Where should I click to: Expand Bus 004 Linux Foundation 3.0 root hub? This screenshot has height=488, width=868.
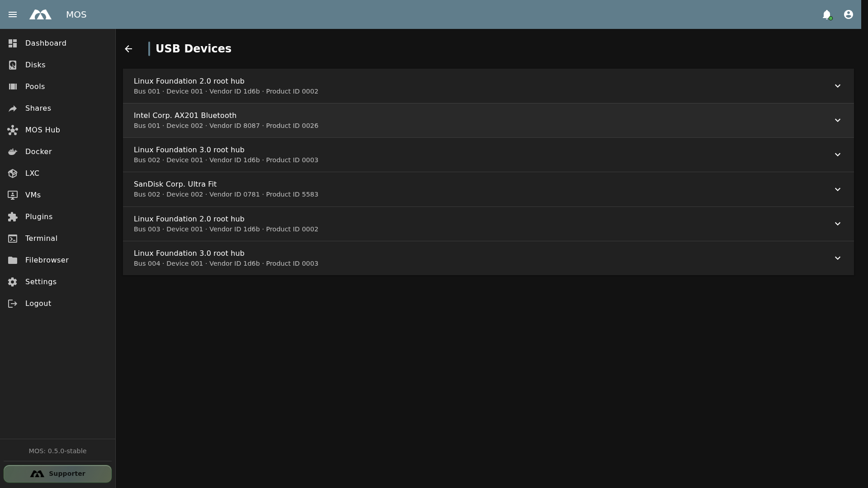click(x=488, y=258)
